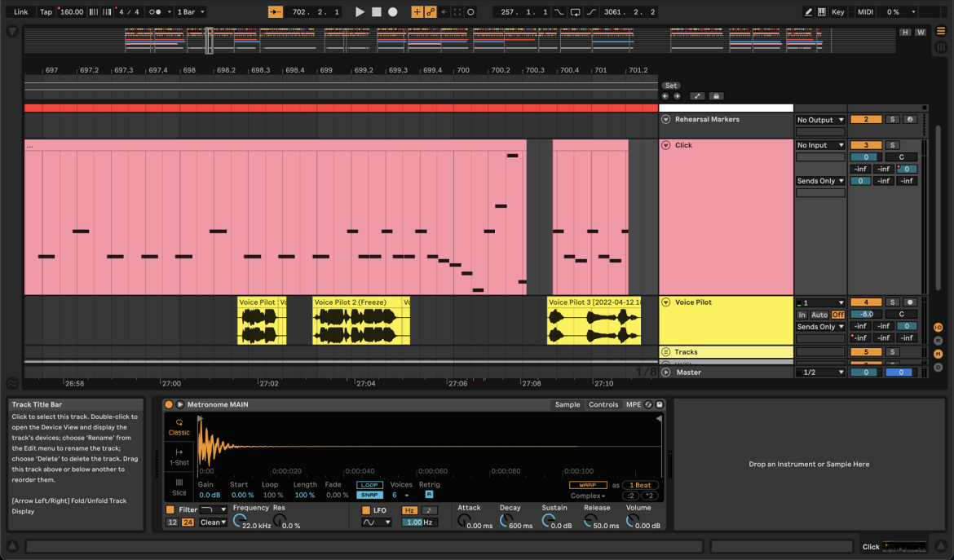Click the Link button
This screenshot has height=560, width=954.
[20, 11]
